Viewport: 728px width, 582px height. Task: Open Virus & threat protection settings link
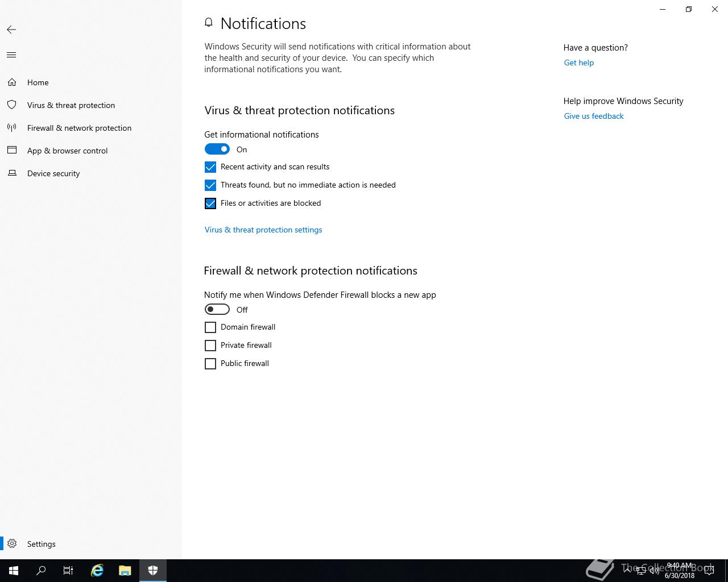pos(263,230)
